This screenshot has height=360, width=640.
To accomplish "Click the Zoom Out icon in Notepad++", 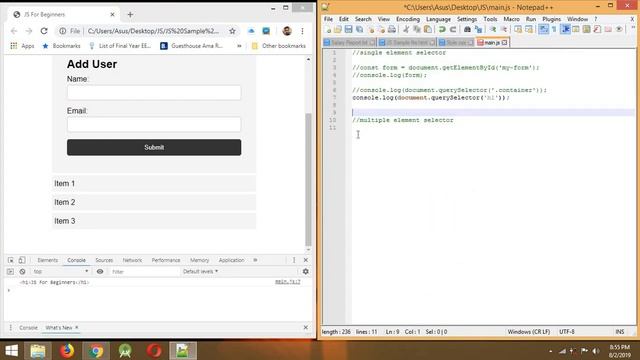I will pos(504,29).
